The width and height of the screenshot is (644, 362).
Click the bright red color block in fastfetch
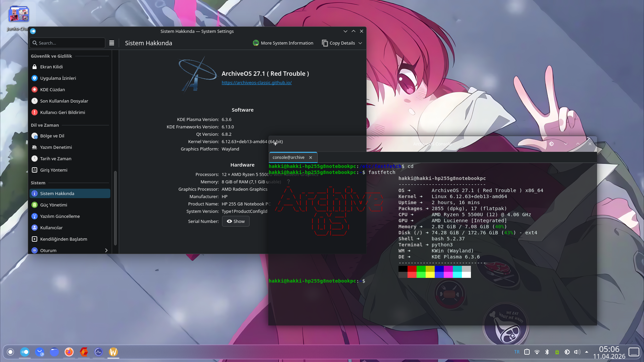(x=412, y=275)
